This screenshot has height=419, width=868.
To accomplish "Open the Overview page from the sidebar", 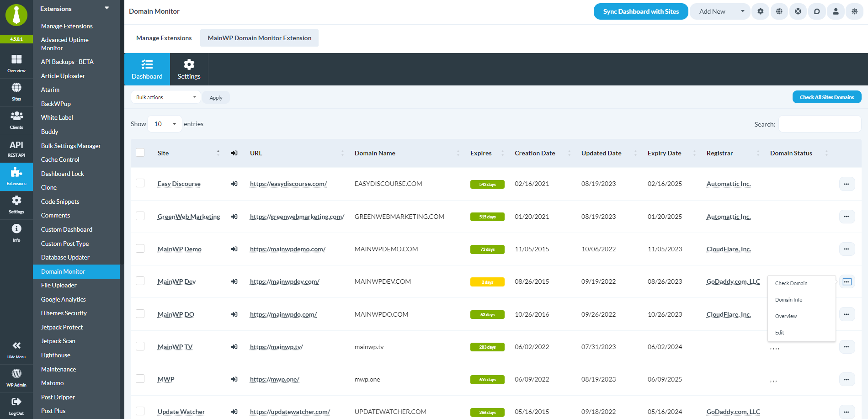I will point(16,64).
